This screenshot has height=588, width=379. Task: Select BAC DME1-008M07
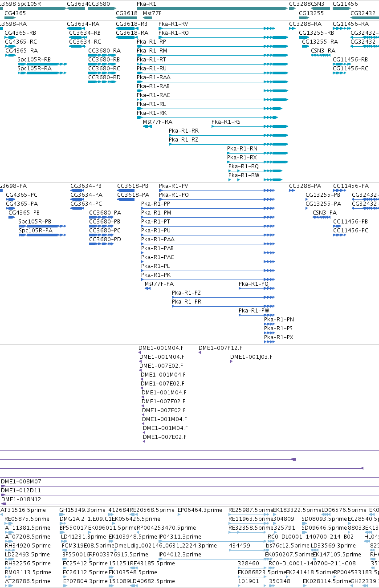(21, 481)
